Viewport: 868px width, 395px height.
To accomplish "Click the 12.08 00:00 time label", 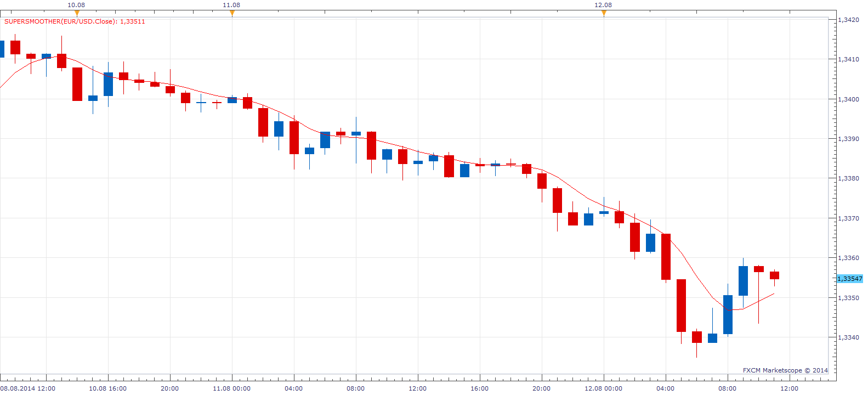I will [x=604, y=388].
